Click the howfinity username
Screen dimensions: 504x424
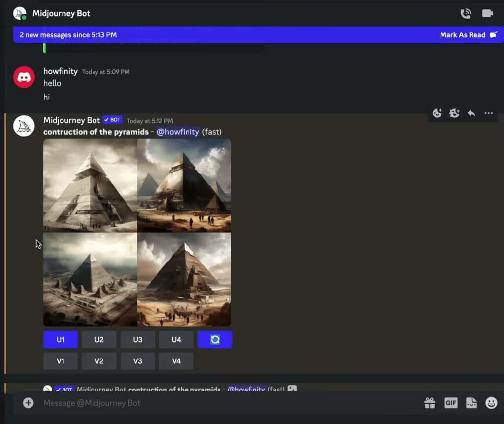[x=61, y=71]
